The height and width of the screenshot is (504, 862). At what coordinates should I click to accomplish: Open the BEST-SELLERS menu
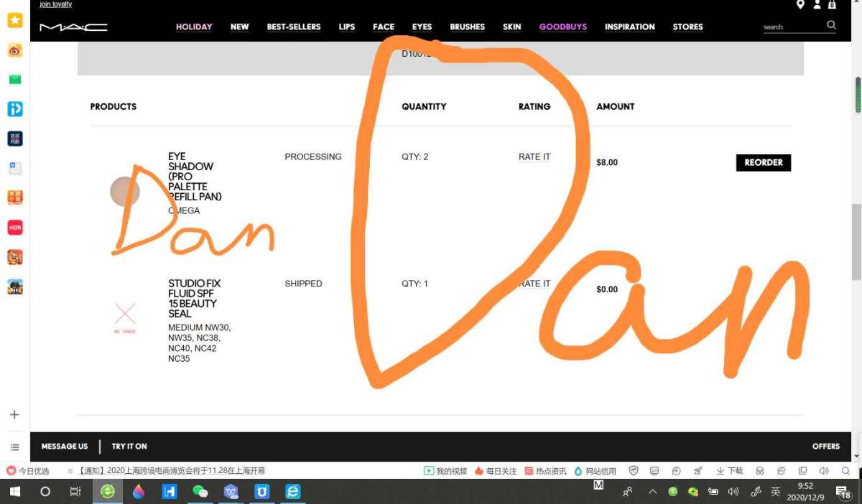pyautogui.click(x=294, y=27)
